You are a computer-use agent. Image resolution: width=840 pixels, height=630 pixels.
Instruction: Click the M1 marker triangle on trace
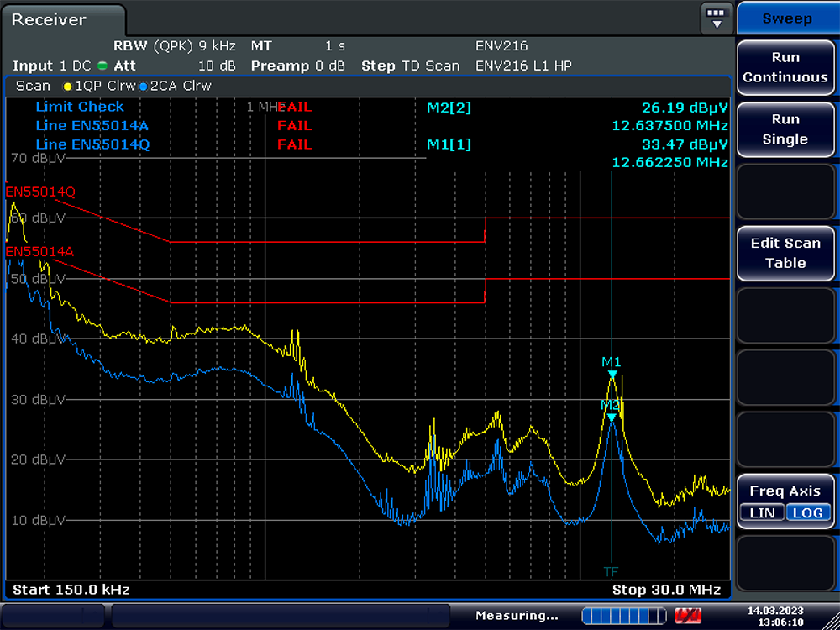click(612, 374)
